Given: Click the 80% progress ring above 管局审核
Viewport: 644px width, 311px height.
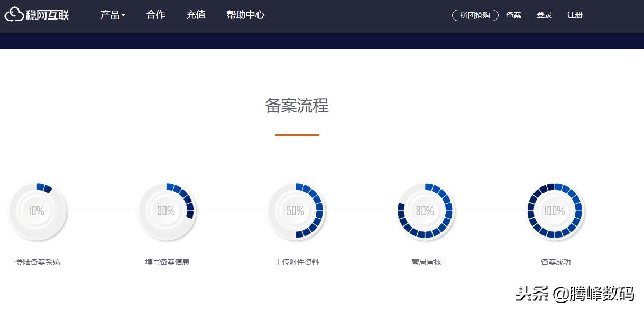Looking at the screenshot, I should point(426,211).
